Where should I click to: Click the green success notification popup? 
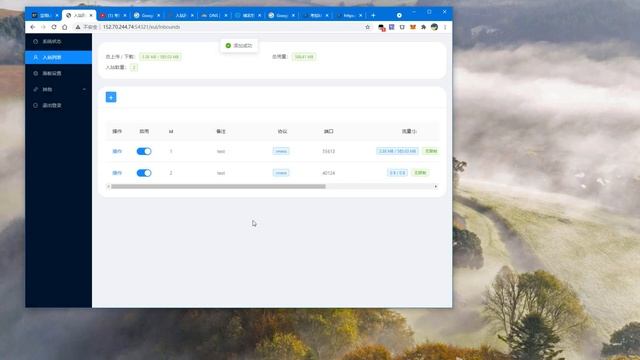pos(239,46)
